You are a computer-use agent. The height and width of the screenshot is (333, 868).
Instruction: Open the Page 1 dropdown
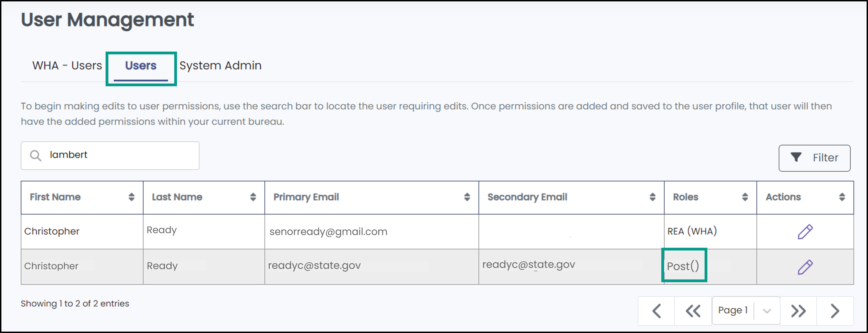746,310
